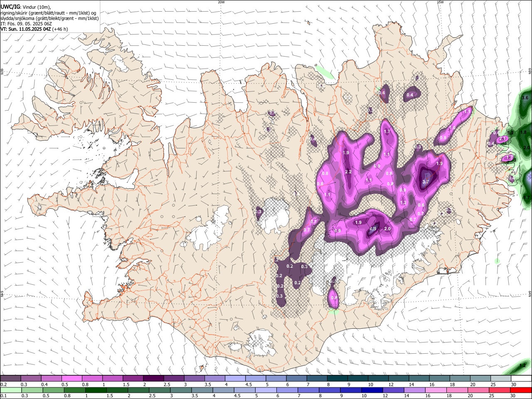Click the '14' label under the upper legend row

411,384
